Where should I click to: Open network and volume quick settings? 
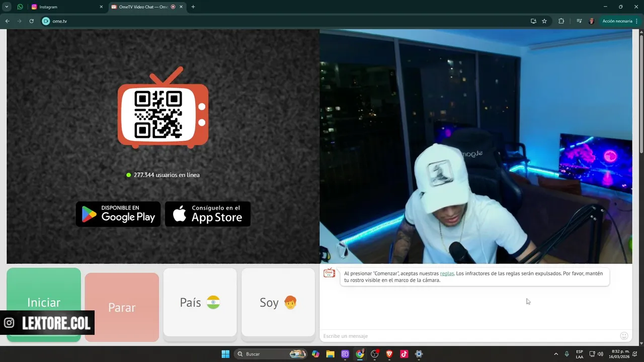[x=596, y=354]
